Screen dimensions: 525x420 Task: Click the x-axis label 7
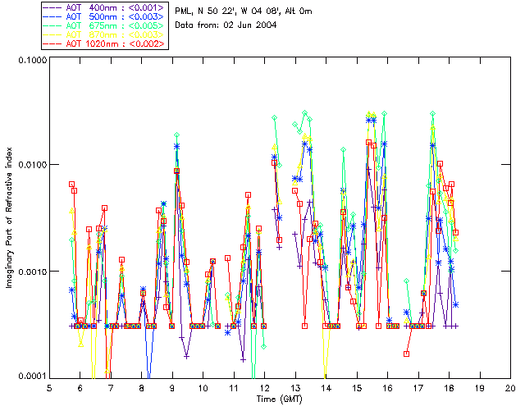click(111, 388)
